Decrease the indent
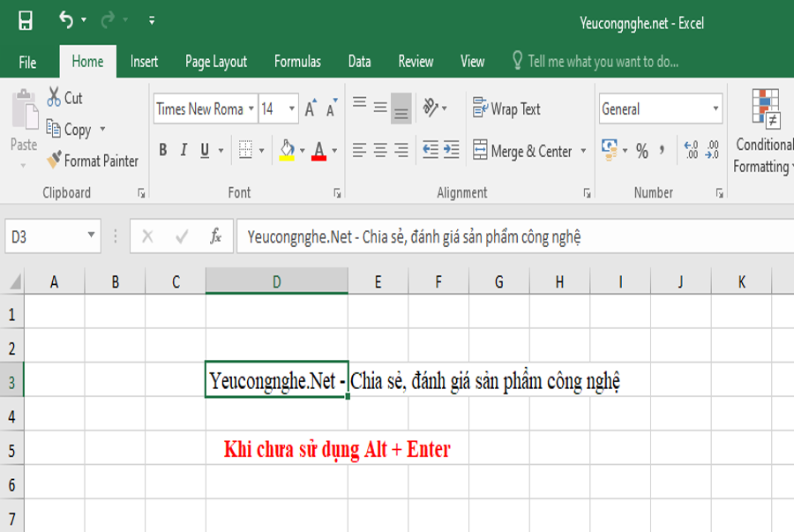This screenshot has width=794, height=532. [431, 150]
